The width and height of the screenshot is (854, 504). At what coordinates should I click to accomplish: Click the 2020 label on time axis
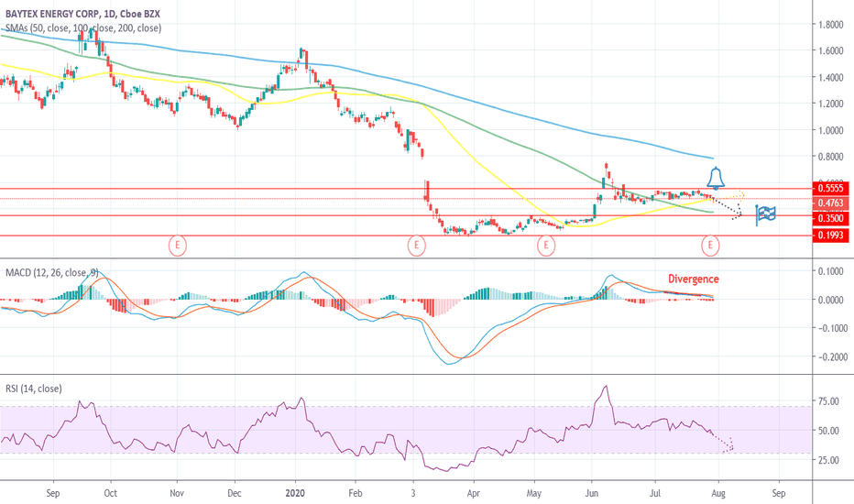pos(295,493)
